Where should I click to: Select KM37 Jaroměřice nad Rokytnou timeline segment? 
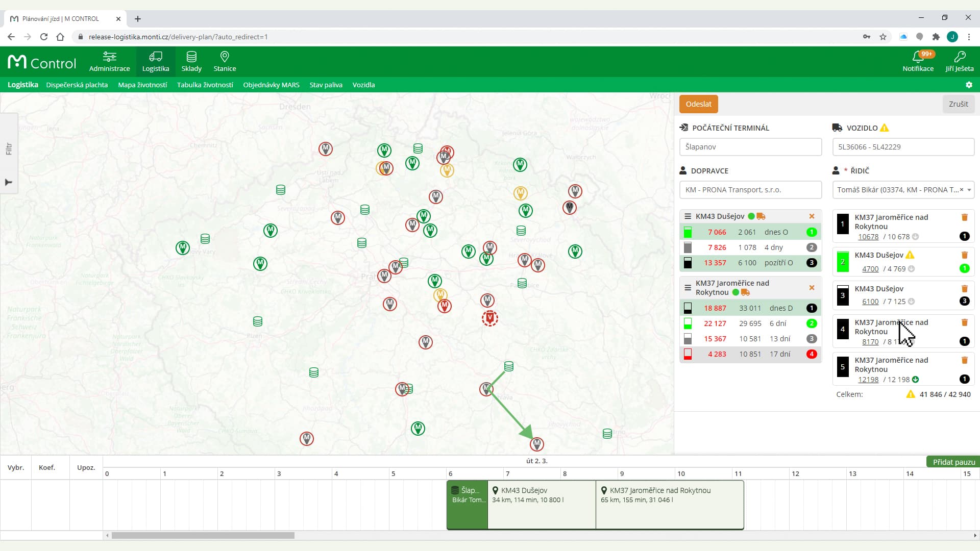tap(670, 505)
